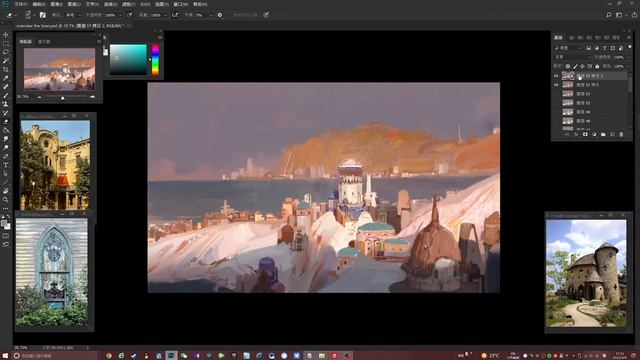This screenshot has height=360, width=640.
Task: Click the search icon at top right
Action: pos(609,15)
